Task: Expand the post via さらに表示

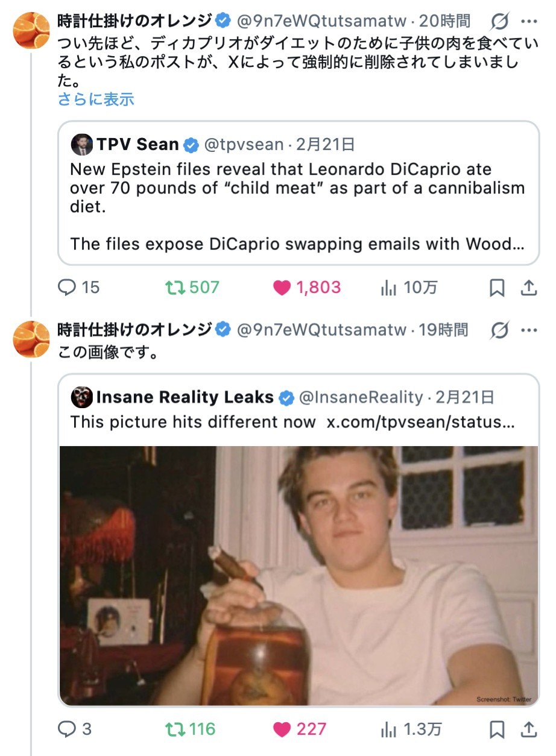Action: point(96,99)
